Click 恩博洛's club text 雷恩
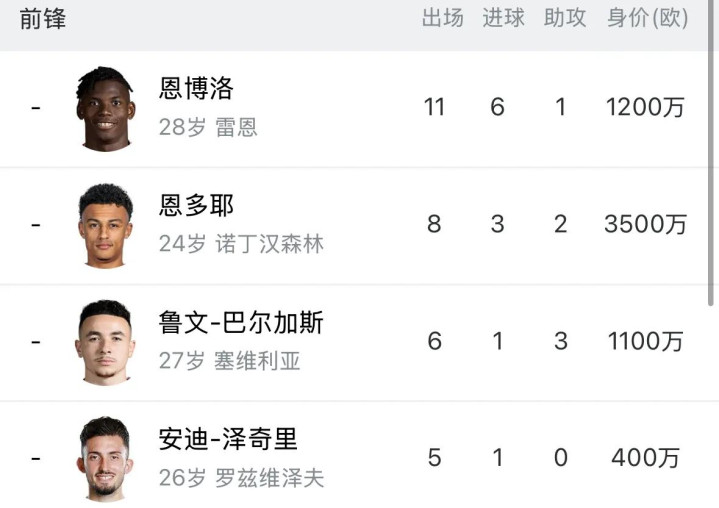The height and width of the screenshot is (508, 719). pos(237,128)
